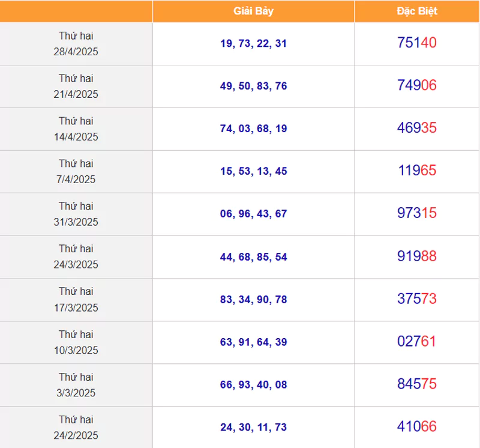Click Giải Bảy numbers 44, 68, 85, 54

[253, 257]
